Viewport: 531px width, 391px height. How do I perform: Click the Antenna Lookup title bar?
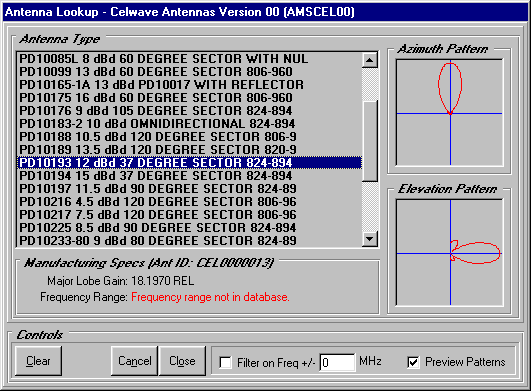pos(266,12)
